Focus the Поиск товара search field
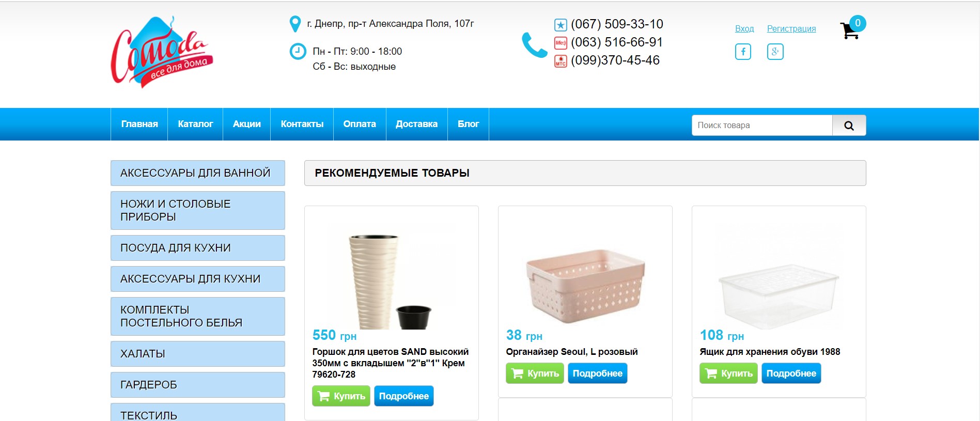This screenshot has height=421, width=980. 762,126
